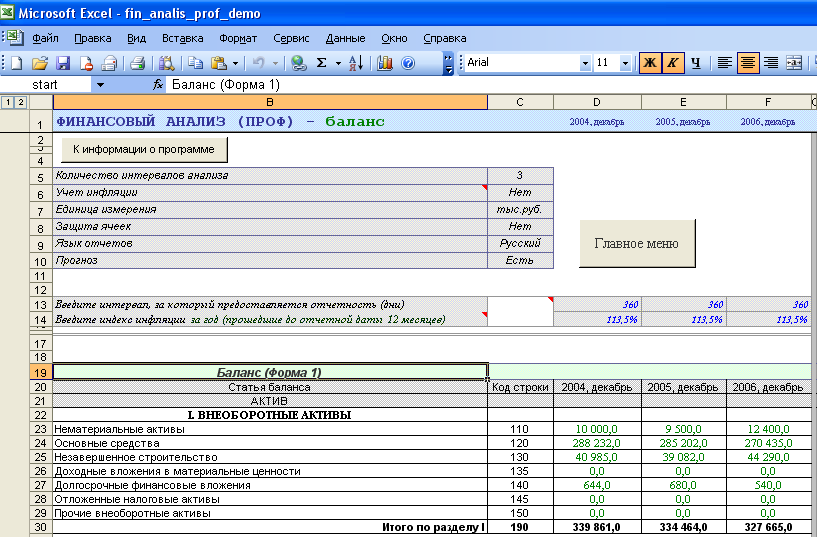Open the Данные menu
Screen dimensions: 817x537
(x=345, y=38)
